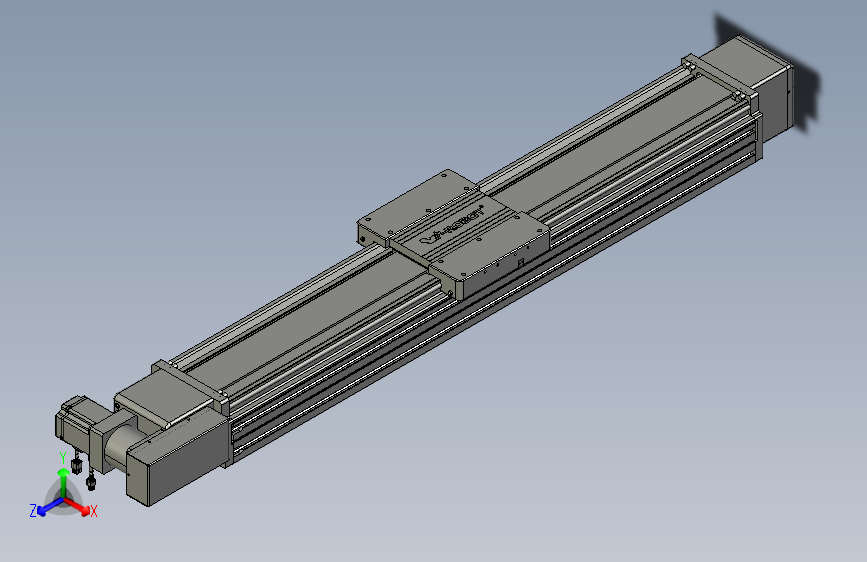Viewport: 867px width, 562px height.
Task: Click the green Y axis arrow of triad
Action: pos(63,483)
